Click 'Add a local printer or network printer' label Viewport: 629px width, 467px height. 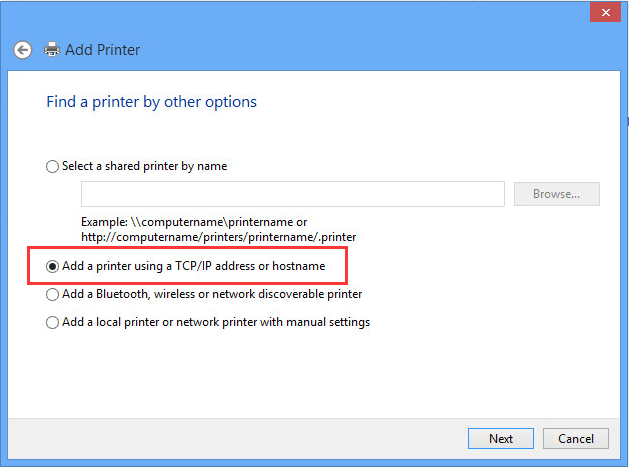[216, 323]
